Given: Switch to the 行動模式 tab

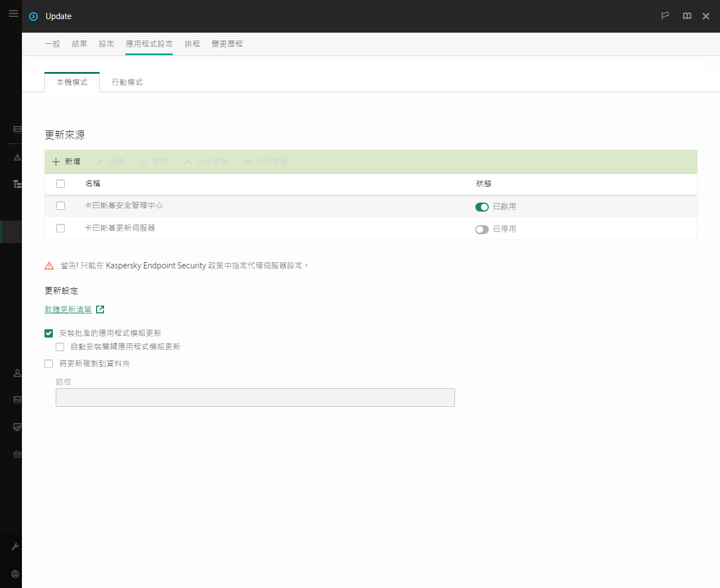Looking at the screenshot, I should pos(127,82).
